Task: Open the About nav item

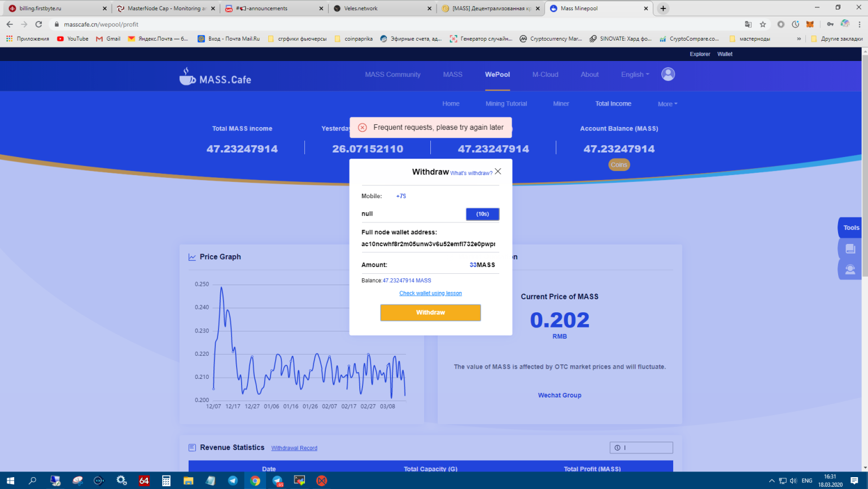Action: (x=590, y=75)
